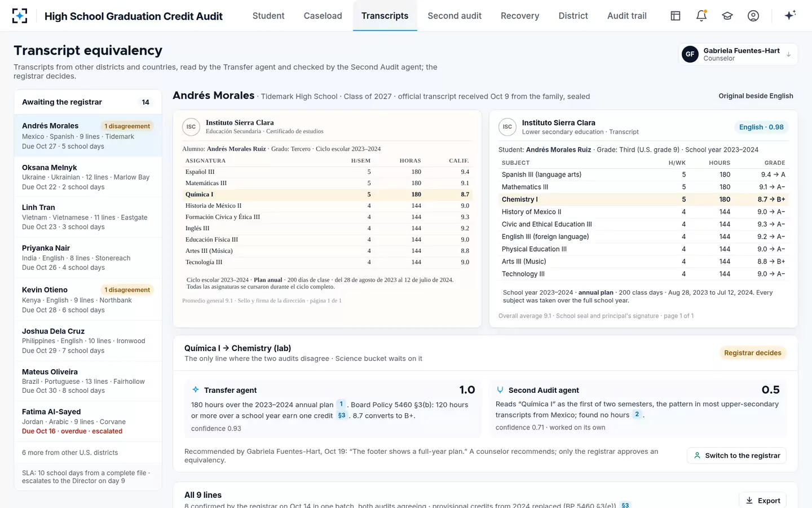Click the ISC seal on English transcript

click(507, 127)
